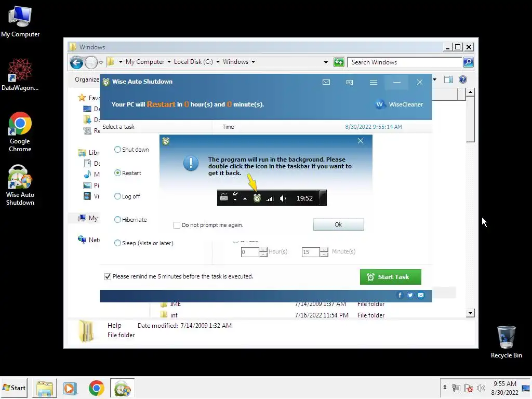Open the recent pages dropdown arrow
This screenshot has width=532, height=399.
tap(101, 63)
